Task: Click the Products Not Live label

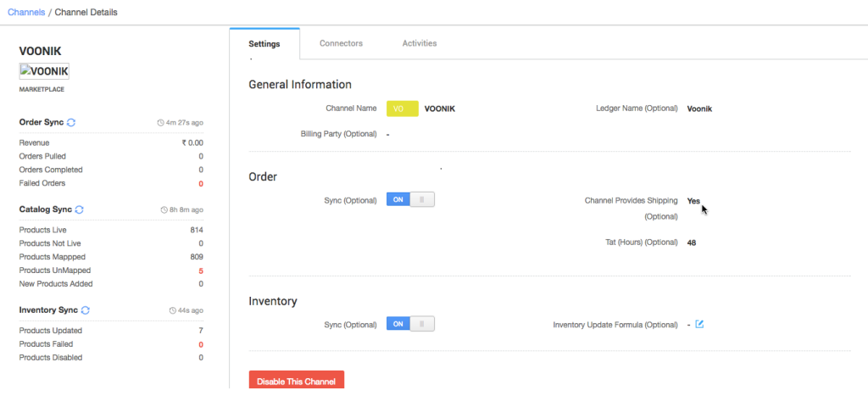Action: coord(50,243)
